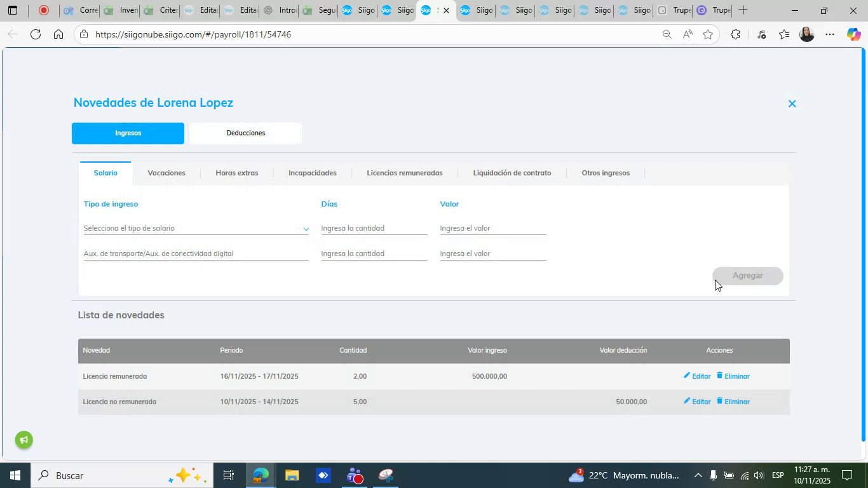The image size is (868, 488).
Task: Show hidden system tray icons
Action: tap(698, 475)
